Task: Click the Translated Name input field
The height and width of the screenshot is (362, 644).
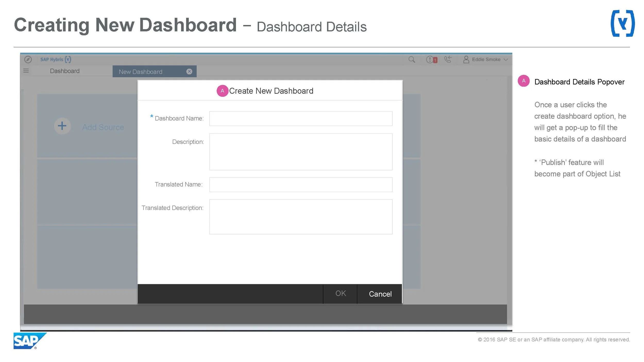Action: 301,184
